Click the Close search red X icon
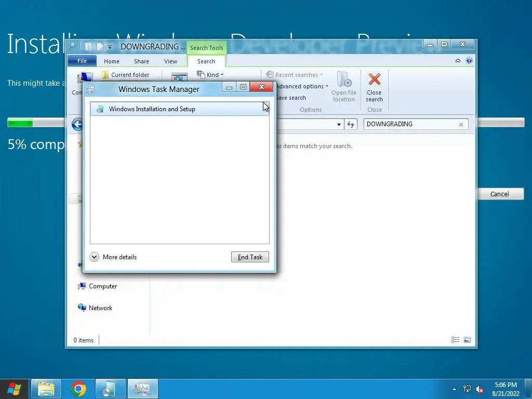 [374, 79]
